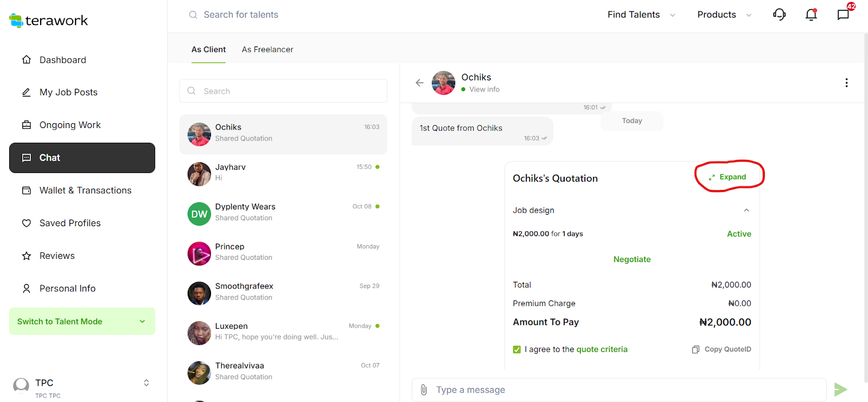This screenshot has height=402, width=868.
Task: Switch to the As Freelancer tab
Action: pos(267,49)
